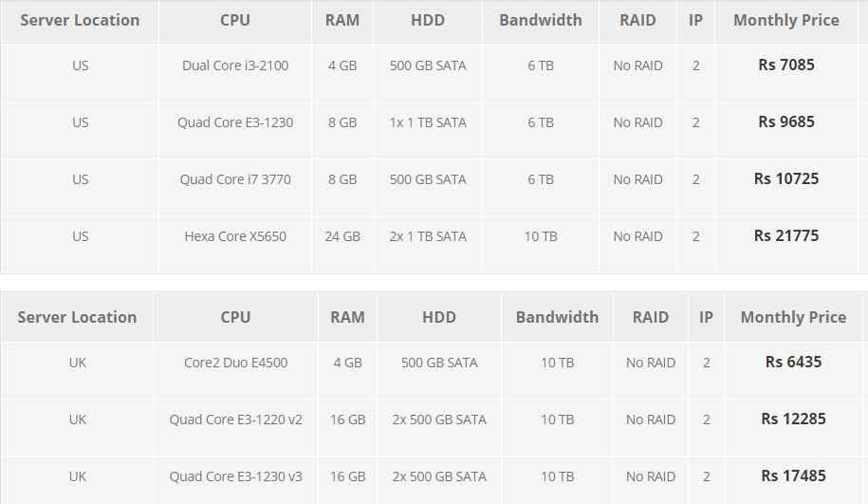Click the top table's Bandwidth header
Screen dimensions: 868x504
point(541,21)
